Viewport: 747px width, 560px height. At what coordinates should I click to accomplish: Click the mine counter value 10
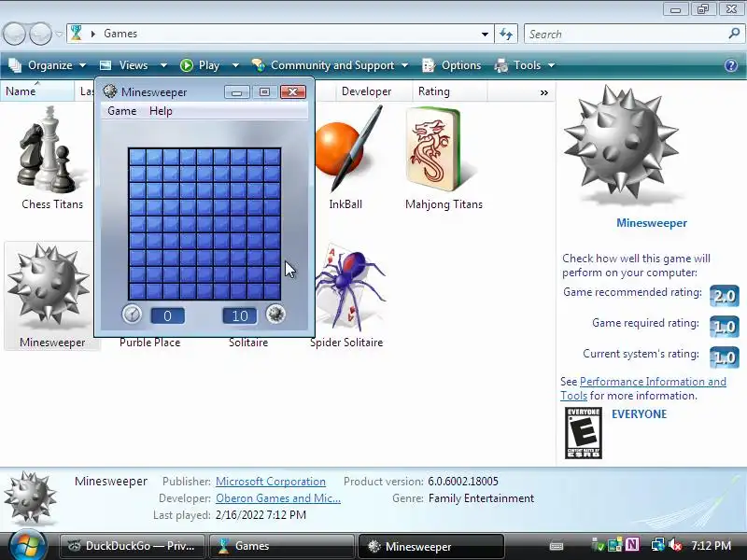240,315
